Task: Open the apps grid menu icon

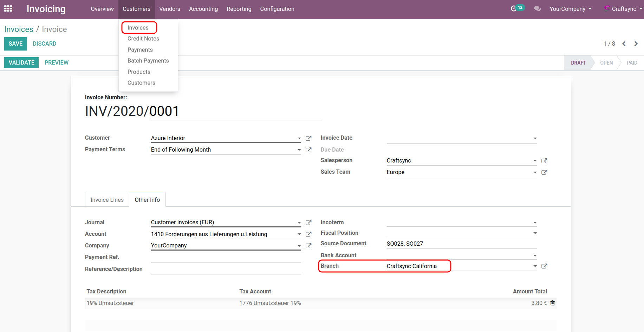Action: [x=8, y=8]
